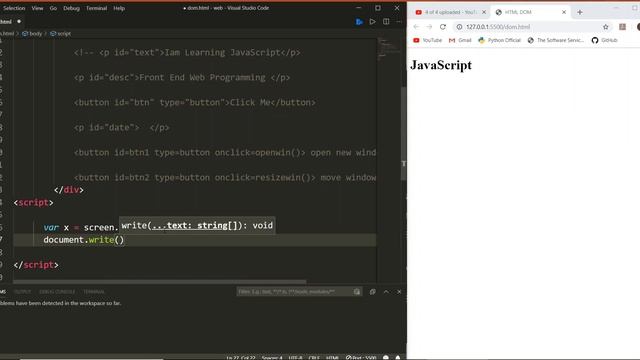Open the editor More Actions ellipsis

pyautogui.click(x=399, y=22)
